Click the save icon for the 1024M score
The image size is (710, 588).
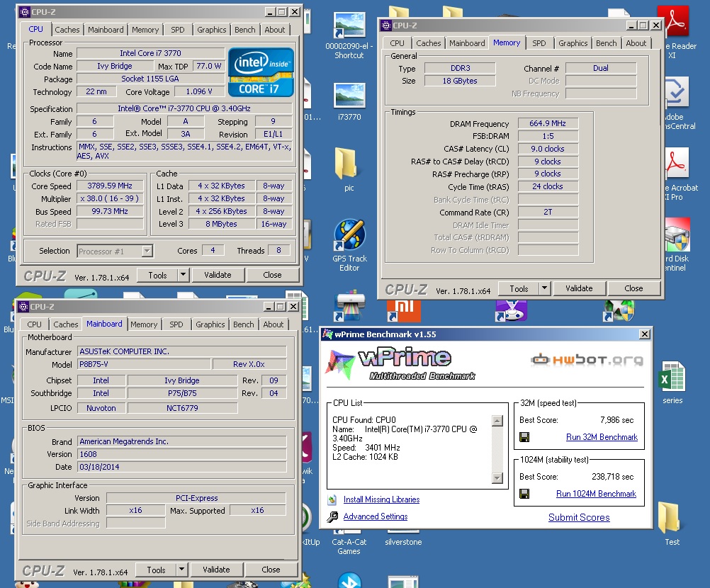coord(524,494)
